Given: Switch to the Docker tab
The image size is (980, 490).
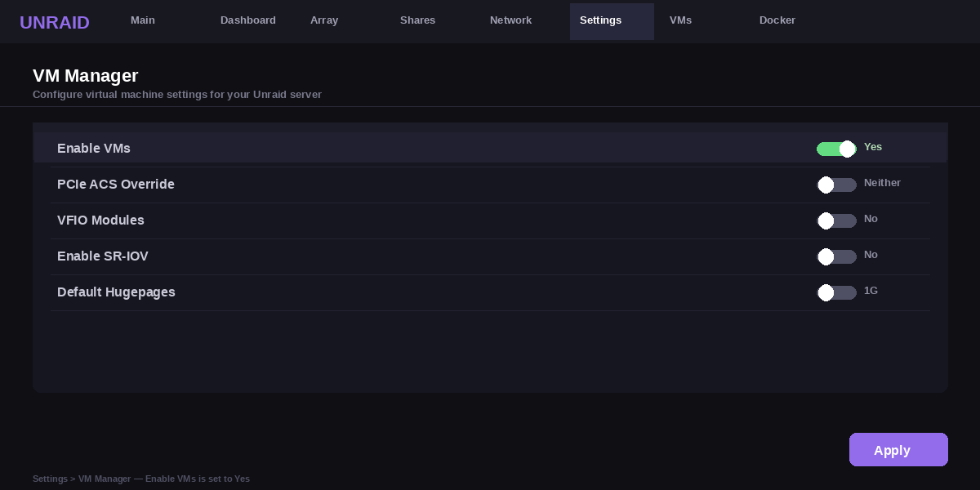Looking at the screenshot, I should pyautogui.click(x=777, y=20).
